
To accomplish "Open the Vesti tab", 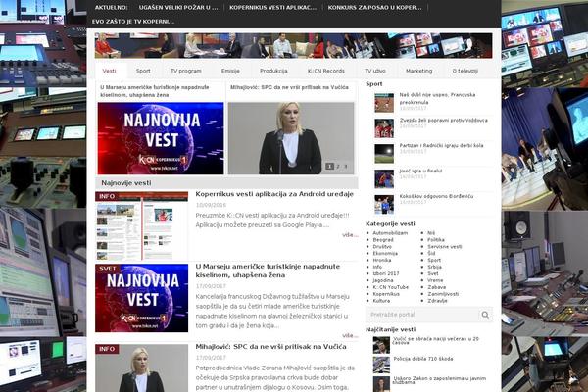I will (x=109, y=71).
